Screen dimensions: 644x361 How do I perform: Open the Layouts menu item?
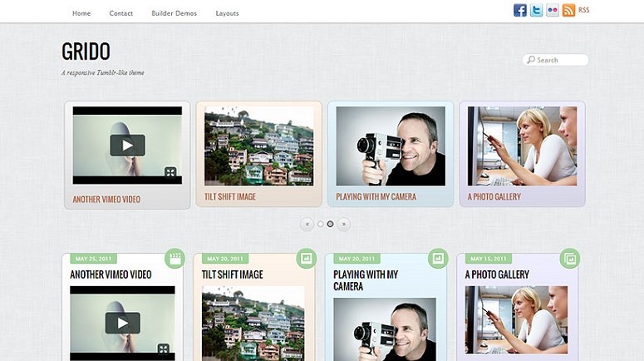227,13
